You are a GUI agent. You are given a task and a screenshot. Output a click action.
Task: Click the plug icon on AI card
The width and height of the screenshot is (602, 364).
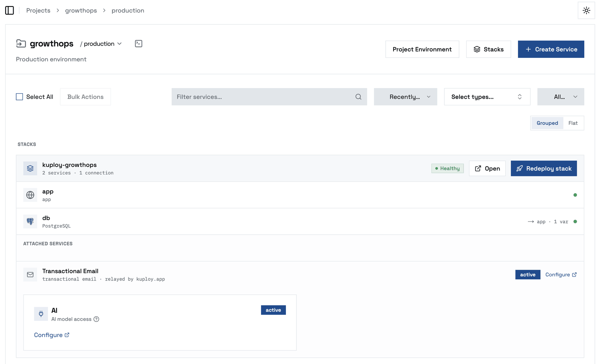41,314
